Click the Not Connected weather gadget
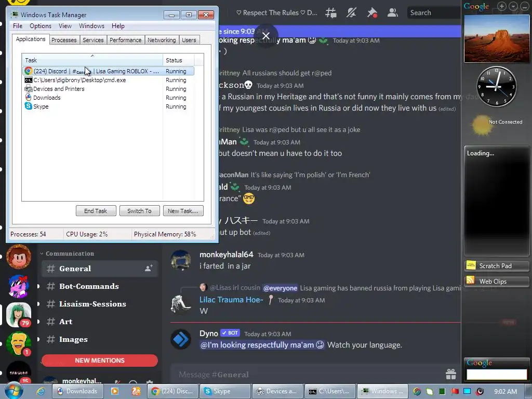Screen dimensions: 532x399 (496, 125)
